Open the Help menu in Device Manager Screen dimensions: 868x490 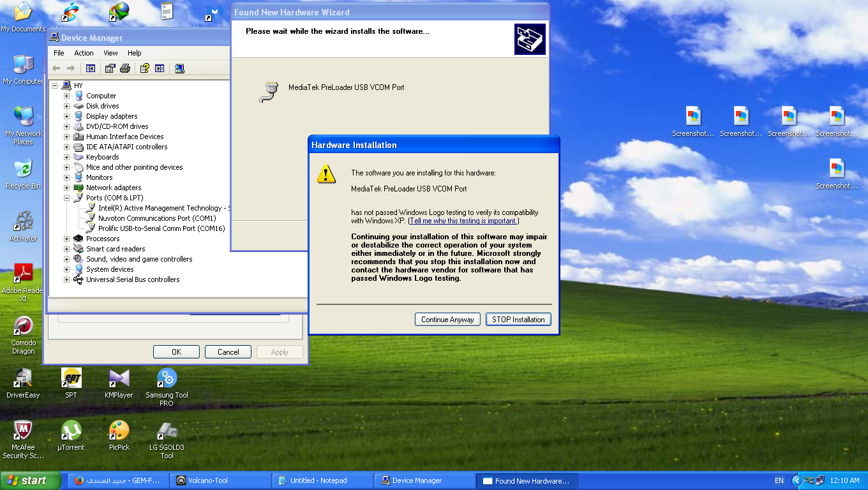tap(134, 53)
